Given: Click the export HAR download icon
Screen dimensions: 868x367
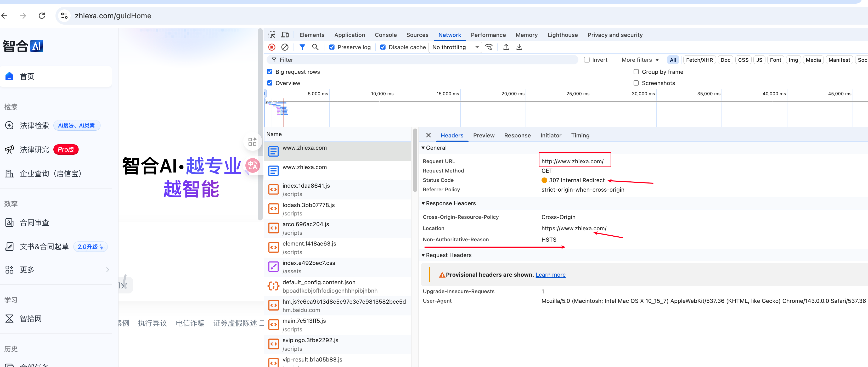Looking at the screenshot, I should pyautogui.click(x=519, y=47).
